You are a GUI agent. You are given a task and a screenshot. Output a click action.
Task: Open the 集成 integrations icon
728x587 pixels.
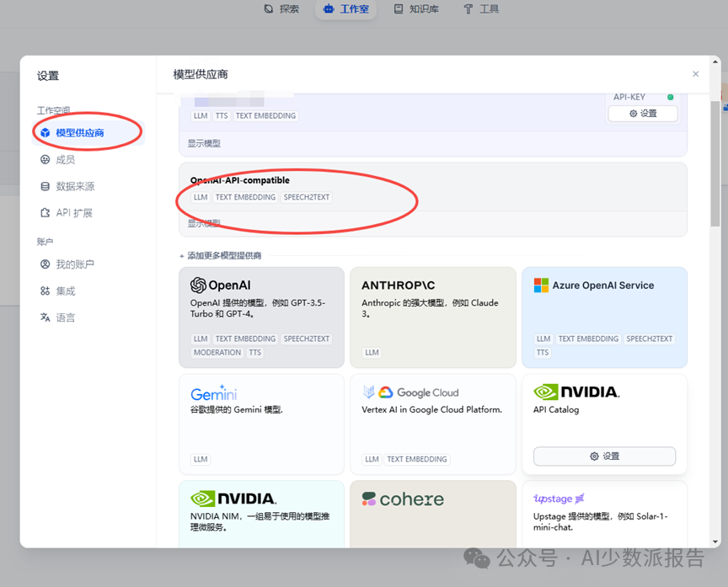[x=45, y=291]
